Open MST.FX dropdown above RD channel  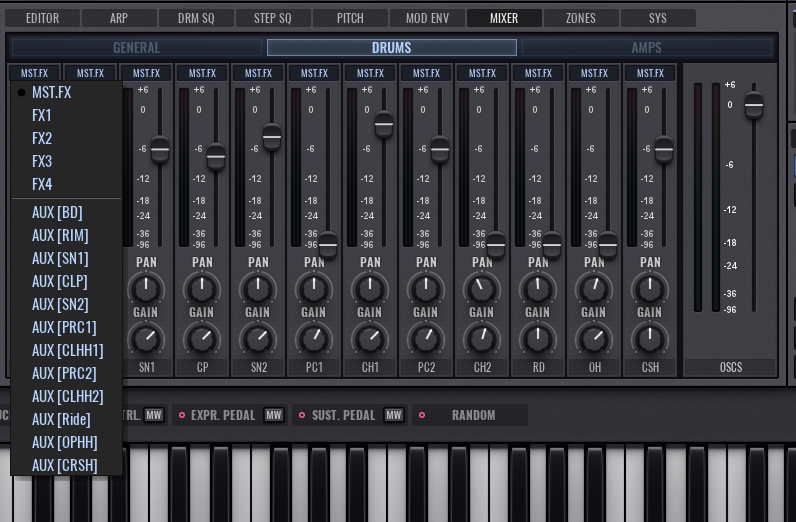538,73
